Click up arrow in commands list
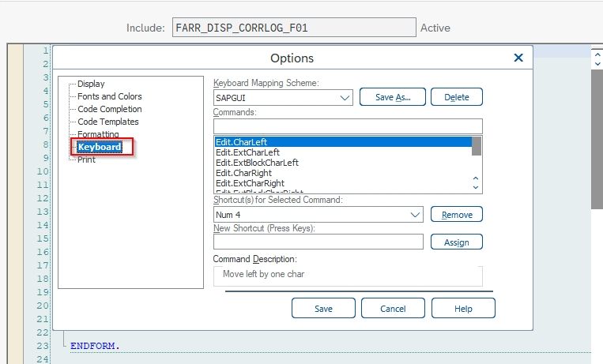This screenshot has height=364, width=603. click(x=476, y=178)
